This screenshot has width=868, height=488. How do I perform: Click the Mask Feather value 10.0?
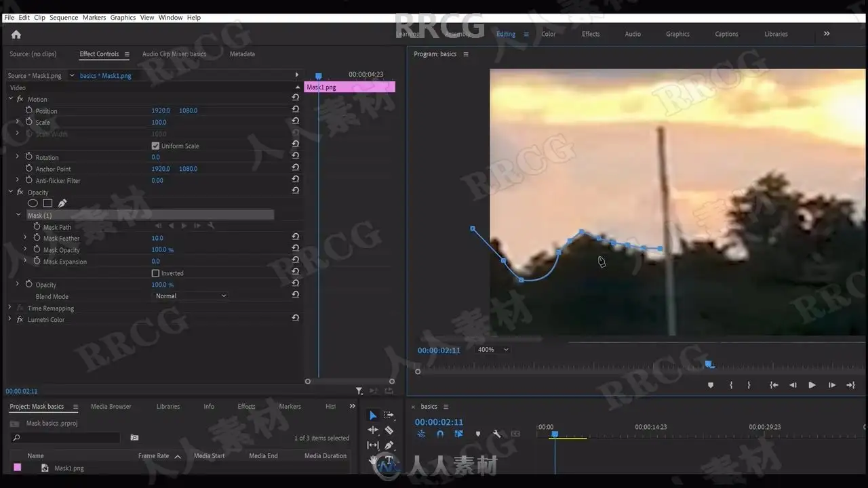coord(157,238)
